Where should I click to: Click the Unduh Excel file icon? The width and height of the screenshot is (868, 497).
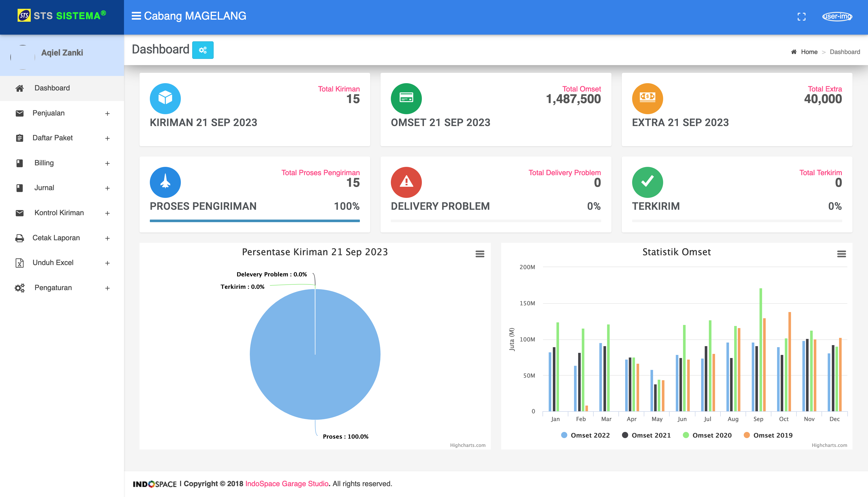(19, 263)
